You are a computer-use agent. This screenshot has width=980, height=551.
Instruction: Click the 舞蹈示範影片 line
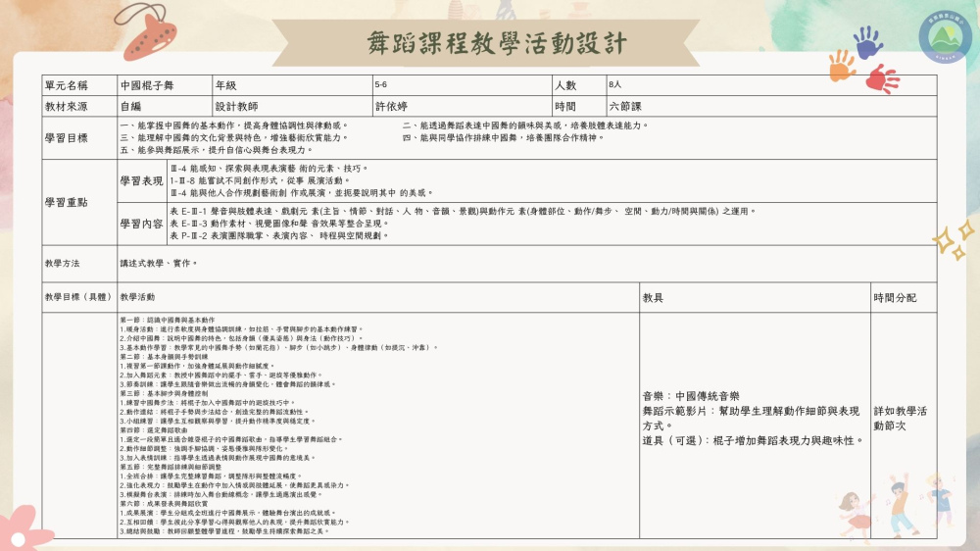pyautogui.click(x=751, y=419)
